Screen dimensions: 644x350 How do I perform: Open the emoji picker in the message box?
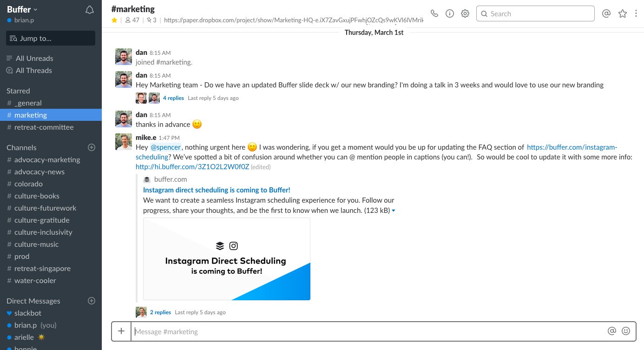click(x=626, y=331)
